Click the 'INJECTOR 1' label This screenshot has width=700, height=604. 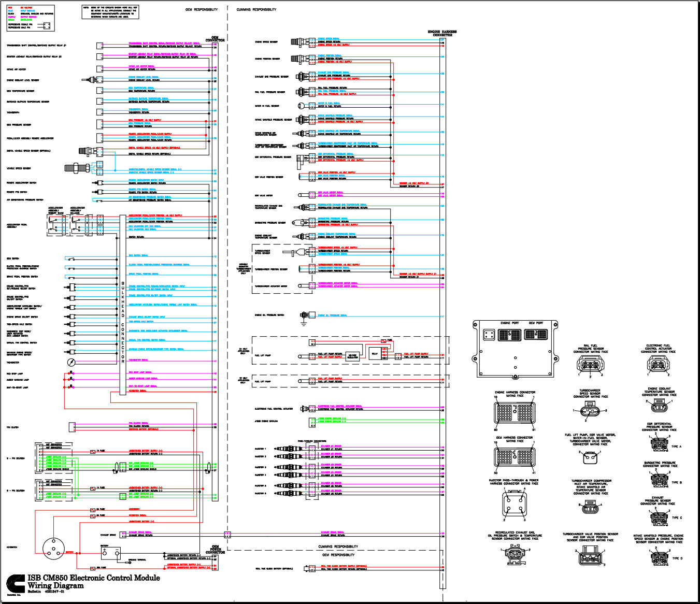coord(260,449)
